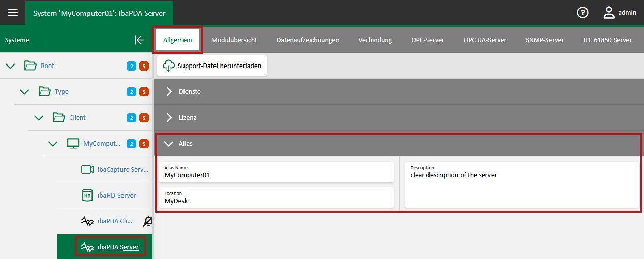Open the help icon
The height and width of the screenshot is (259, 644).
(x=583, y=13)
